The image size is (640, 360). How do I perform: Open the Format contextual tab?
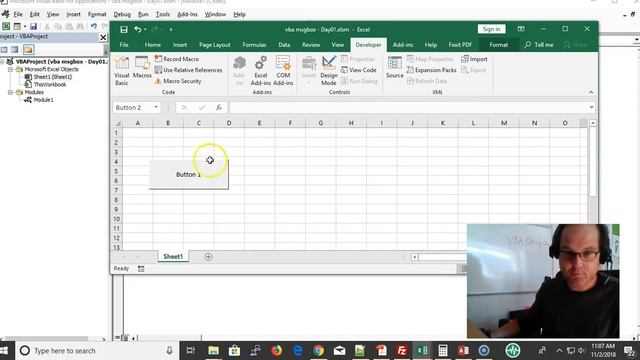coord(499,44)
